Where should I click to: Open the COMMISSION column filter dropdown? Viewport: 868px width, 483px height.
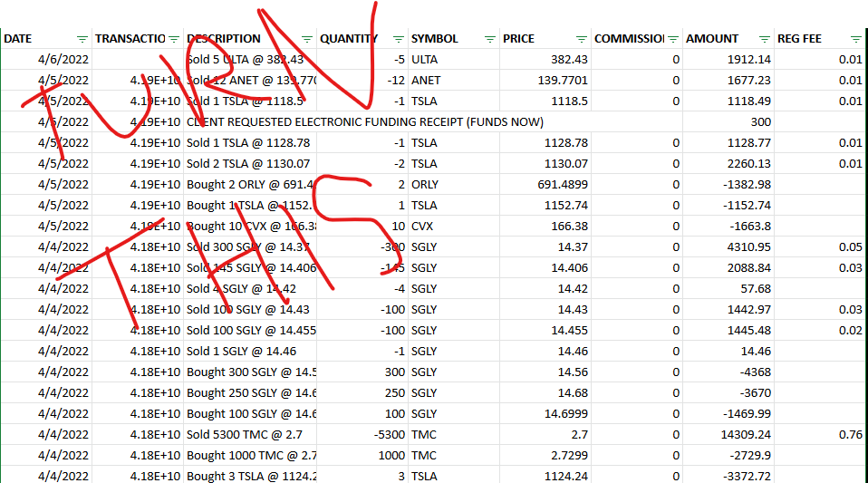(673, 39)
